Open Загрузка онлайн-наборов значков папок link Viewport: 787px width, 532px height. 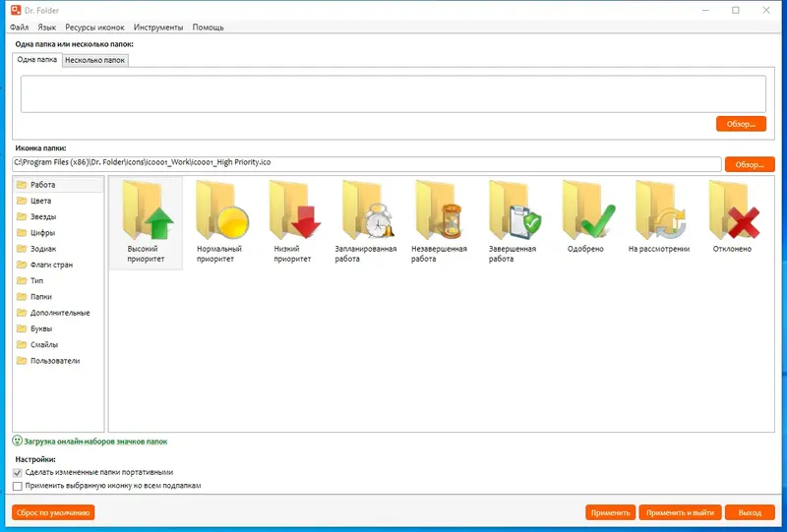point(95,442)
